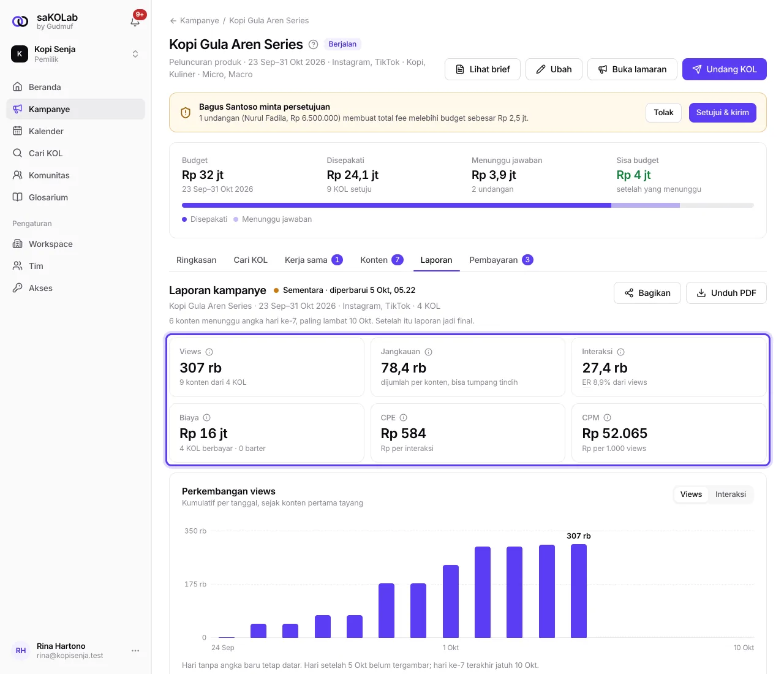Click the back arrow before Kampanye breadcrumb
The width and height of the screenshot is (784, 674).
click(173, 21)
